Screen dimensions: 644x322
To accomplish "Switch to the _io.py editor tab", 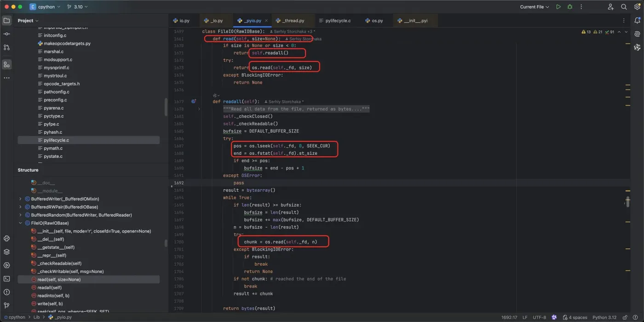I will [213, 21].
